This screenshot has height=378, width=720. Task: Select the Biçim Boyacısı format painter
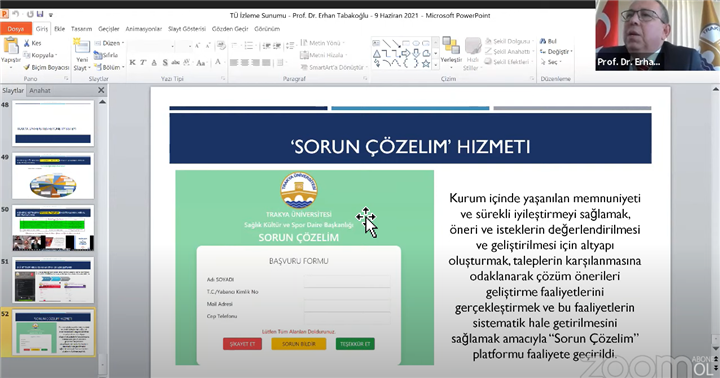(x=45, y=68)
